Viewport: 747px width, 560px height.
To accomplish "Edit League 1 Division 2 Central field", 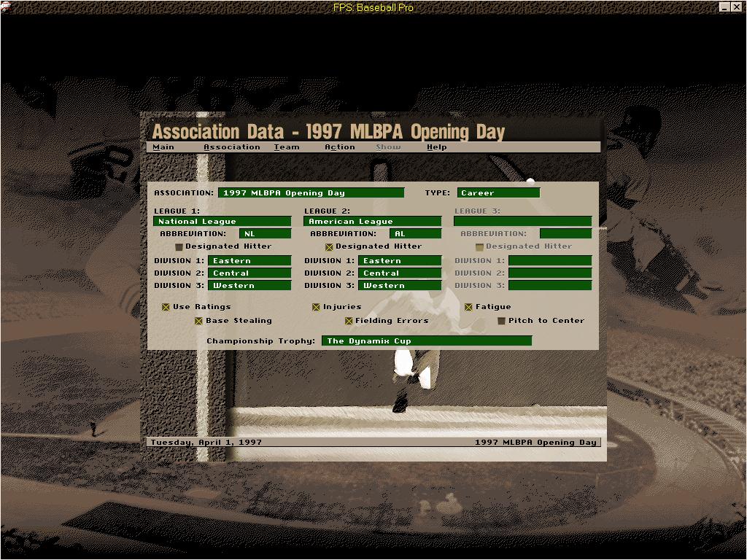I will click(249, 273).
